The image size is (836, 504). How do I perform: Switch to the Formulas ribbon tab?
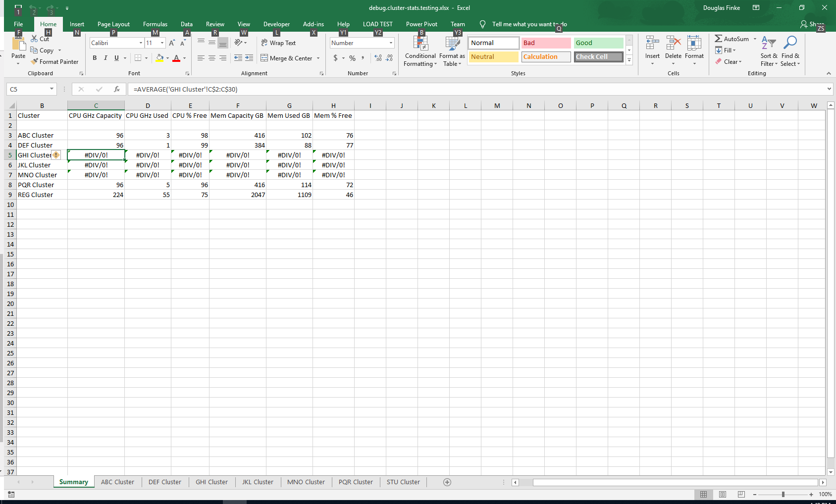click(155, 24)
